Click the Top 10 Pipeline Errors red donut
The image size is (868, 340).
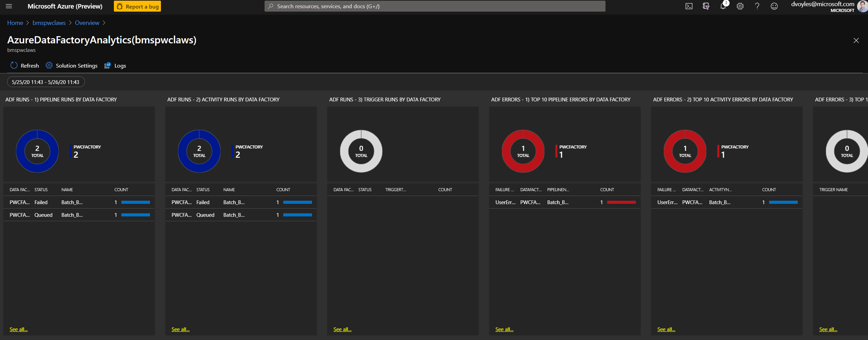click(x=523, y=151)
